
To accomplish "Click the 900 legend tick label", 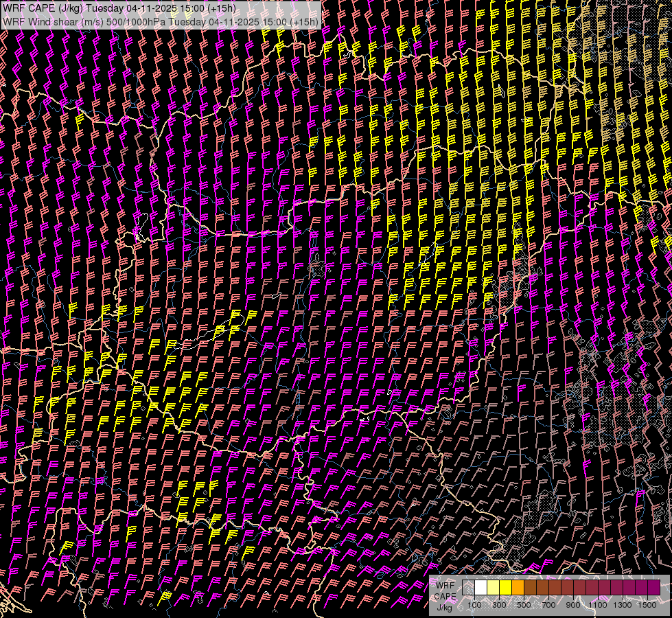I will [573, 605].
